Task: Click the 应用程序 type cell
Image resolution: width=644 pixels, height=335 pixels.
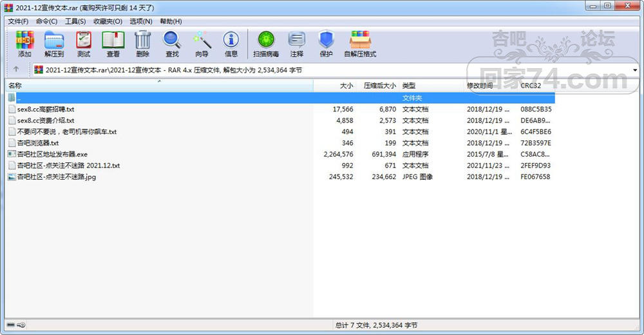Action: (x=415, y=154)
